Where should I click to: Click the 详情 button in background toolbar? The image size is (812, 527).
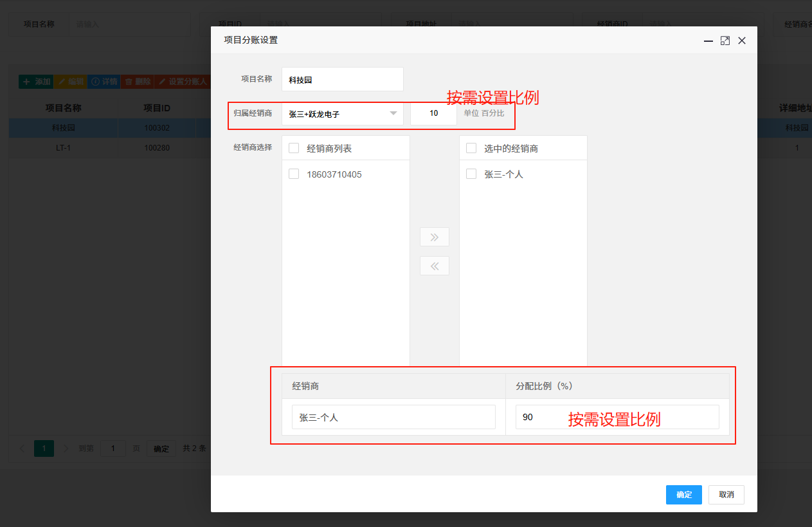pos(104,82)
